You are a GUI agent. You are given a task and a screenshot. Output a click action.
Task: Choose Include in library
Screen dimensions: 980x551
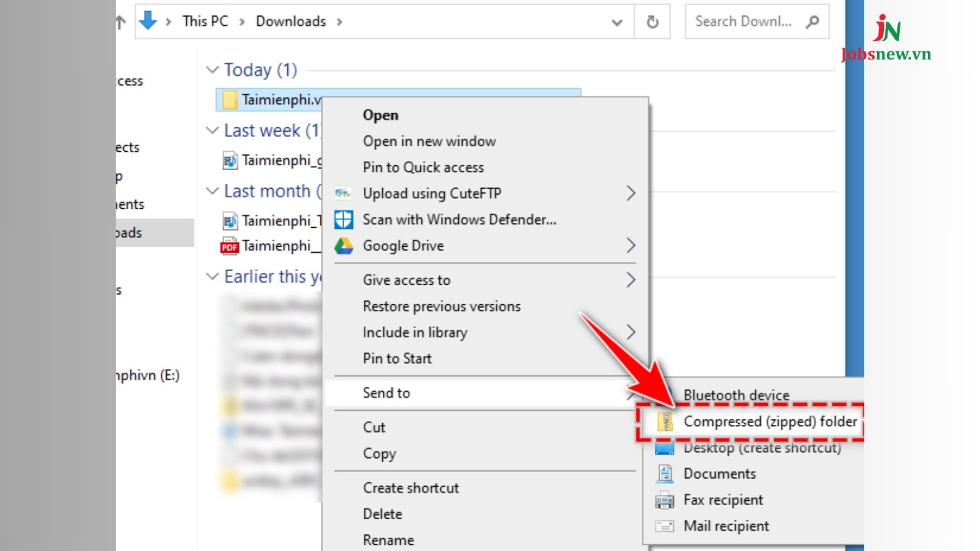click(415, 332)
